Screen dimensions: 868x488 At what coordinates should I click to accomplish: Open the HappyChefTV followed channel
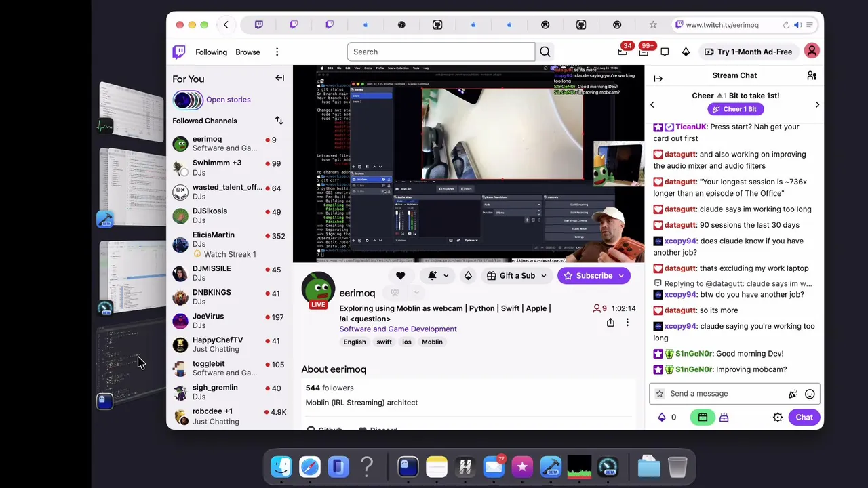click(229, 344)
